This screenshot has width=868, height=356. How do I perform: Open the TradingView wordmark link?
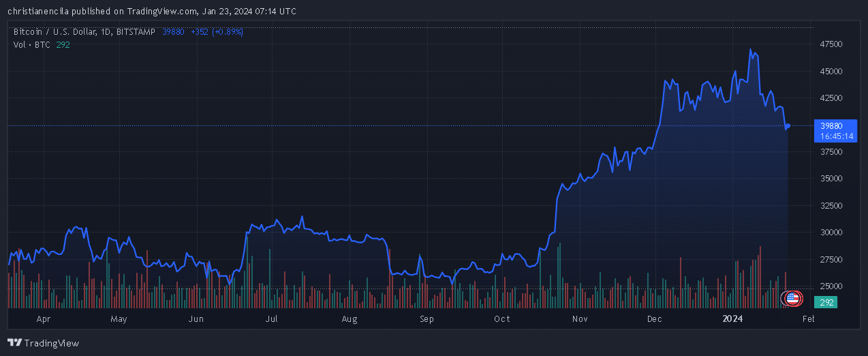(52, 343)
